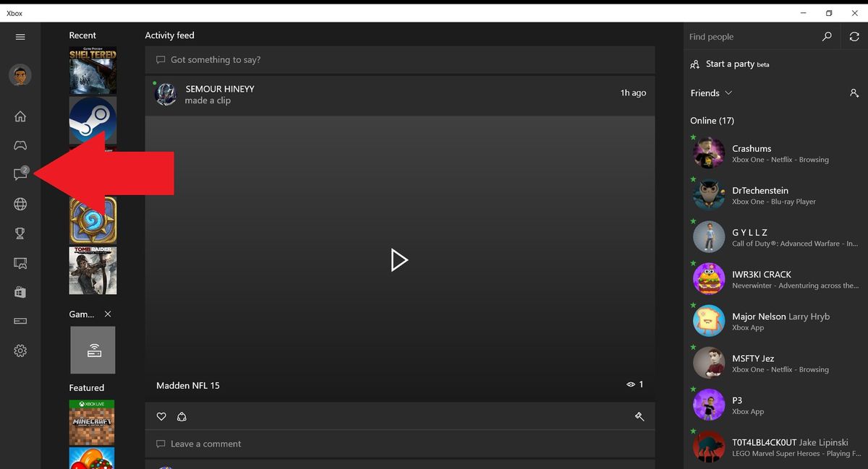Open My Games via the controller icon
The image size is (868, 469).
(x=20, y=145)
